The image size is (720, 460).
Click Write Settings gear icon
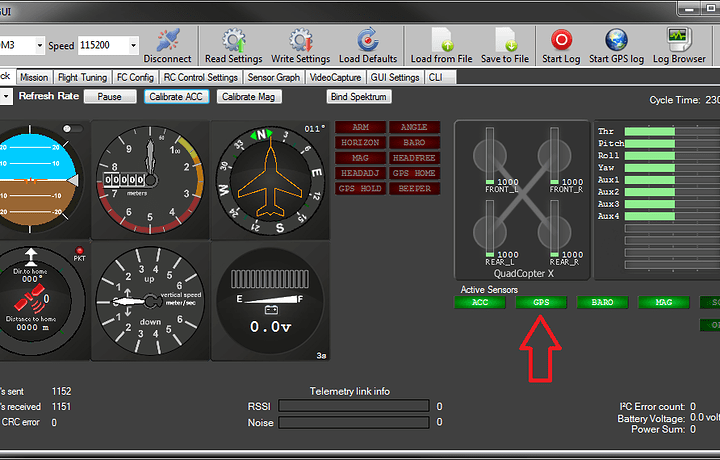coord(301,40)
